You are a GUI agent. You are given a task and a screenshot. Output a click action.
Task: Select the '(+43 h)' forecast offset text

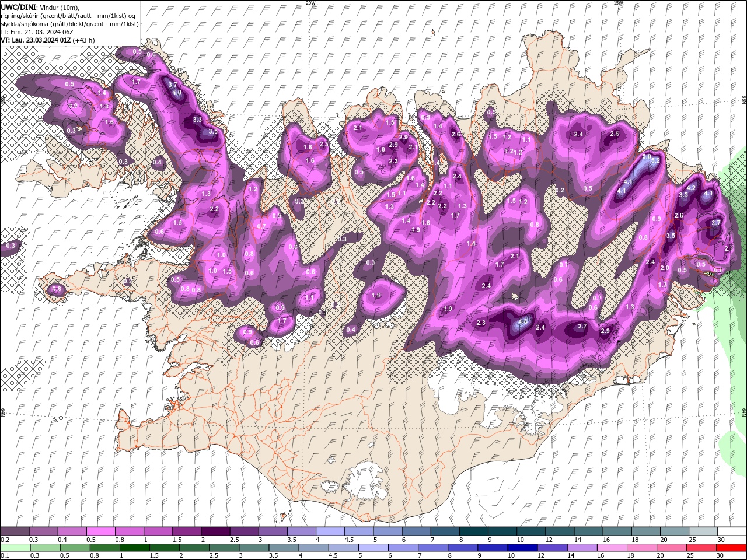85,40
